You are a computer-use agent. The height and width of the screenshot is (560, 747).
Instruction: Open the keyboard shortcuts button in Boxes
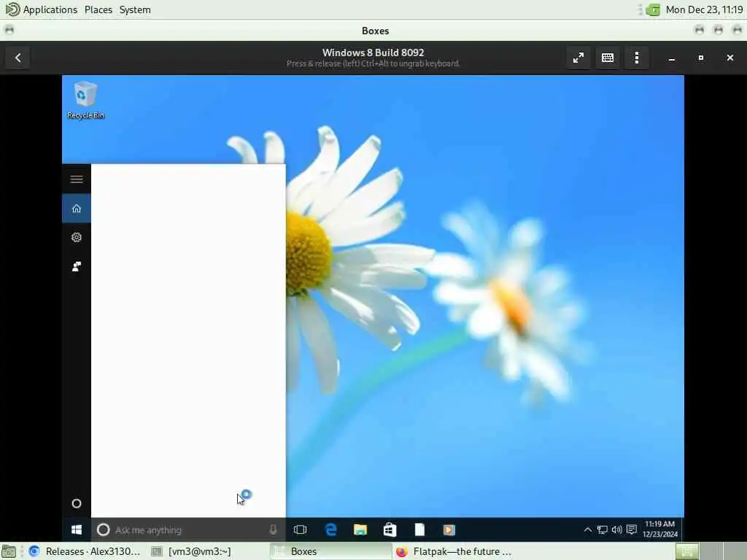click(x=608, y=58)
